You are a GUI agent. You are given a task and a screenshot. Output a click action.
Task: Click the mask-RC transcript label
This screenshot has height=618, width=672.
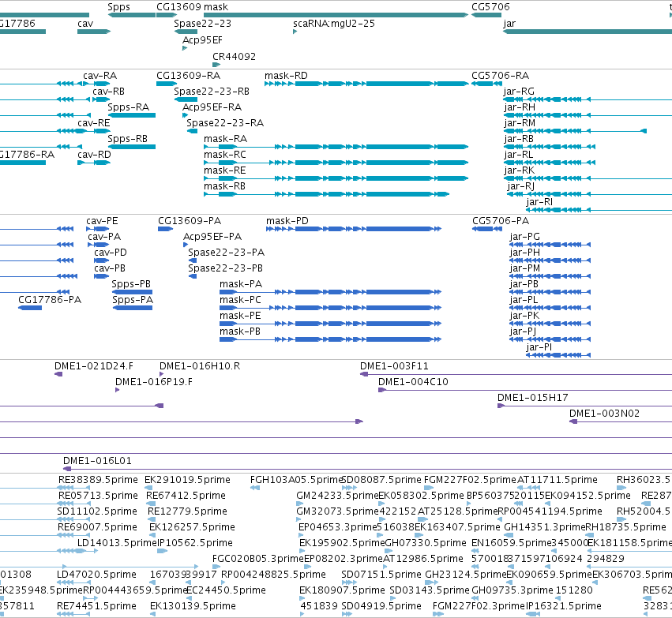[x=224, y=155]
